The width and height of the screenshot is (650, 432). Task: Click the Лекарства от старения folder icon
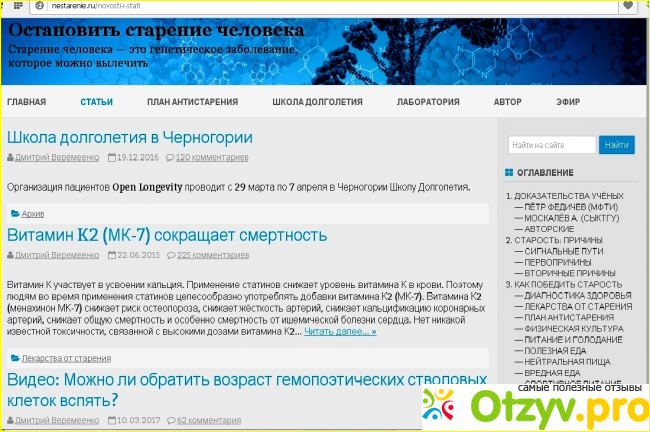coord(14,358)
